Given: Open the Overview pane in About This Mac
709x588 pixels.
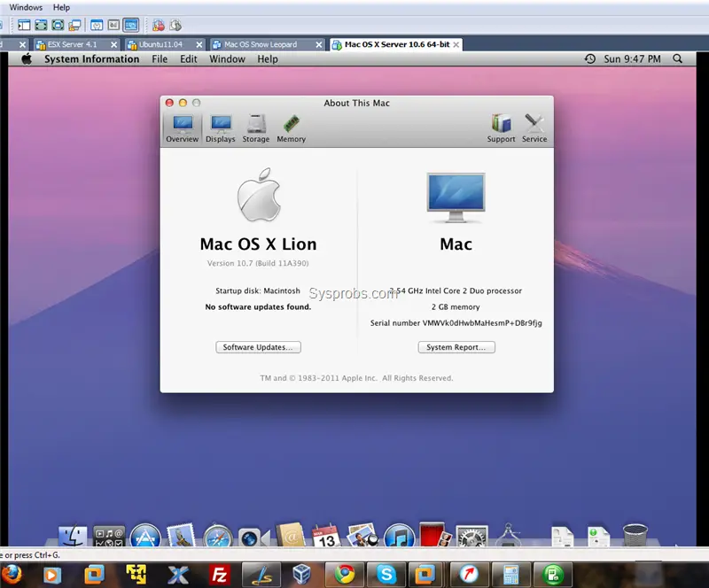Looking at the screenshot, I should 183,128.
